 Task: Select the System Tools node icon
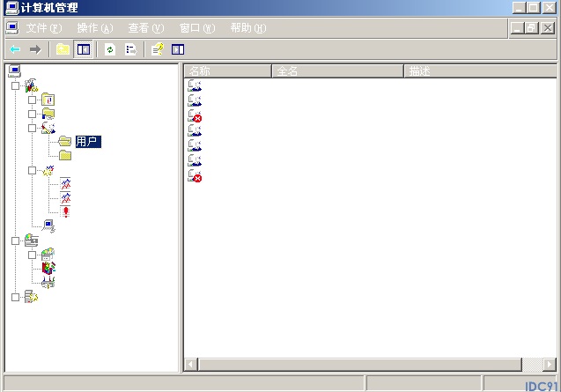32,85
